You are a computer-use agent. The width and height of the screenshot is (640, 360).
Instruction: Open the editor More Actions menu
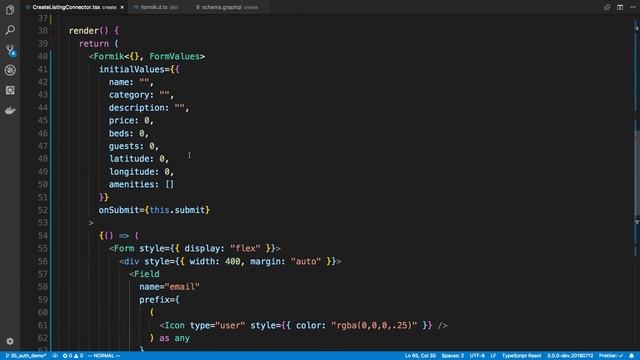pyautogui.click(x=633, y=7)
